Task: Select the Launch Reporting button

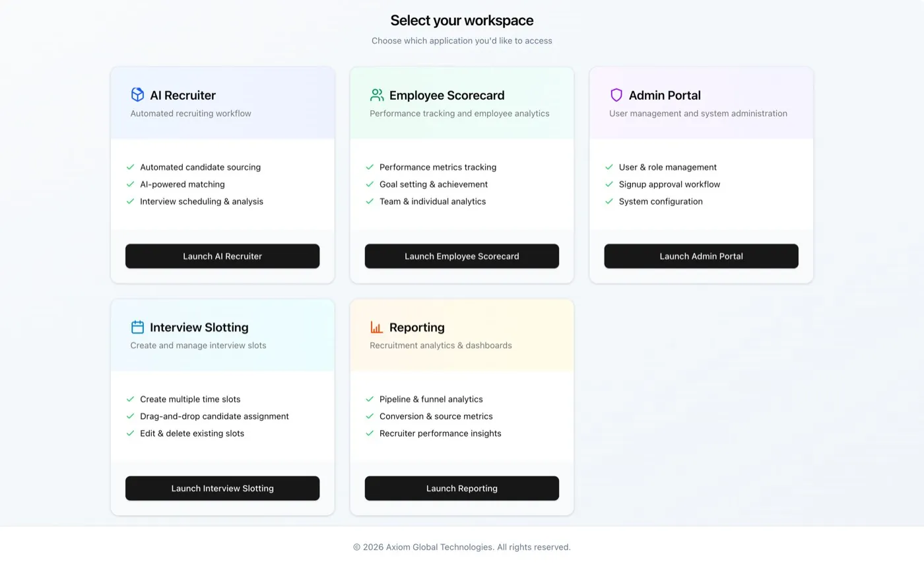Action: [462, 488]
